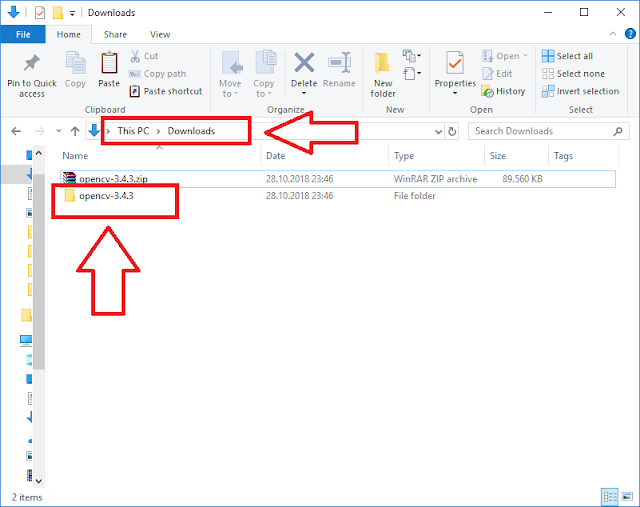
Task: Click Select all
Action: coord(567,56)
